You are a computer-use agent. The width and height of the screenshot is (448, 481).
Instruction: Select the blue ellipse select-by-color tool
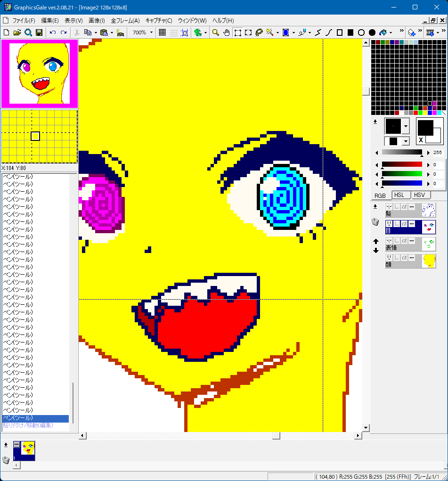click(285, 33)
